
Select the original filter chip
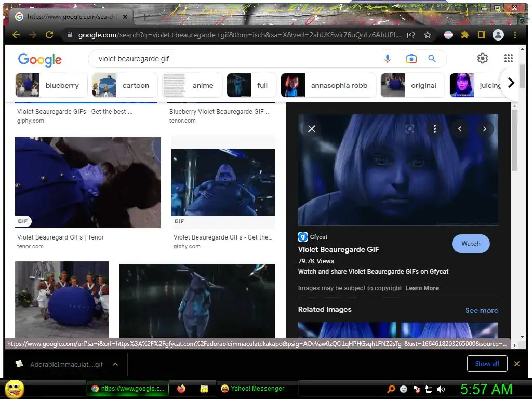pos(413,85)
